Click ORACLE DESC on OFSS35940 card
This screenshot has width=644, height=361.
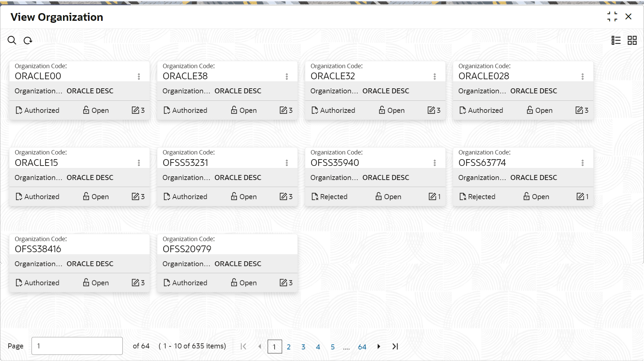tap(386, 177)
